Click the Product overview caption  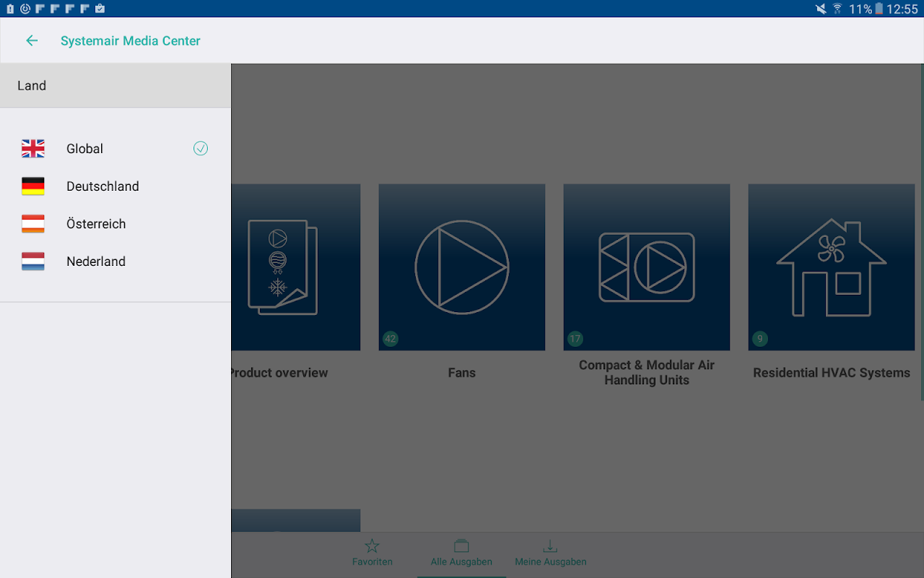pyautogui.click(x=279, y=373)
